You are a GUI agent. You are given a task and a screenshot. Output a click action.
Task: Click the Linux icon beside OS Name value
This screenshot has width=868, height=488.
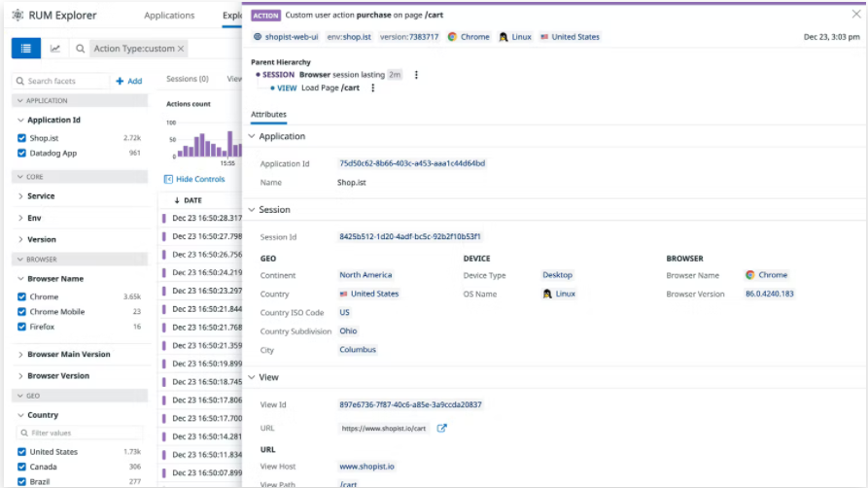pos(547,295)
